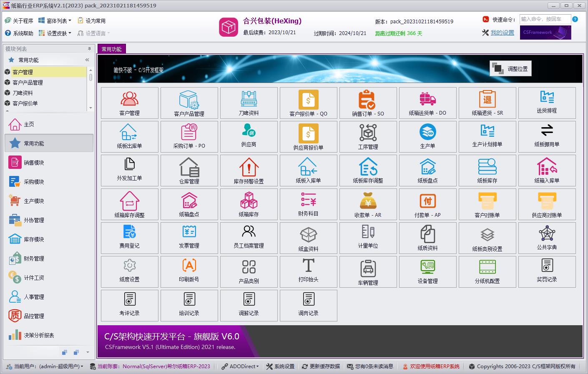Select the 仓库管理 warehouse management icon
The image size is (588, 374).
pos(189,171)
